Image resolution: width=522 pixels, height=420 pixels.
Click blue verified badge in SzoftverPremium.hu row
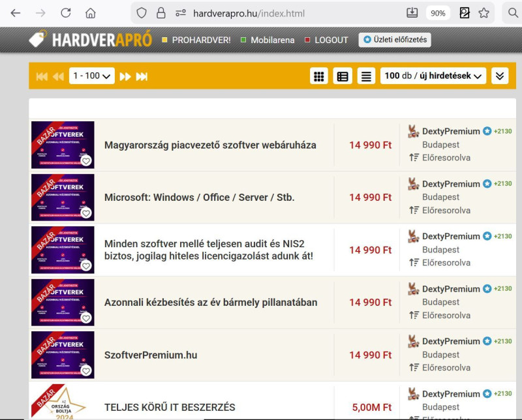pos(487,341)
